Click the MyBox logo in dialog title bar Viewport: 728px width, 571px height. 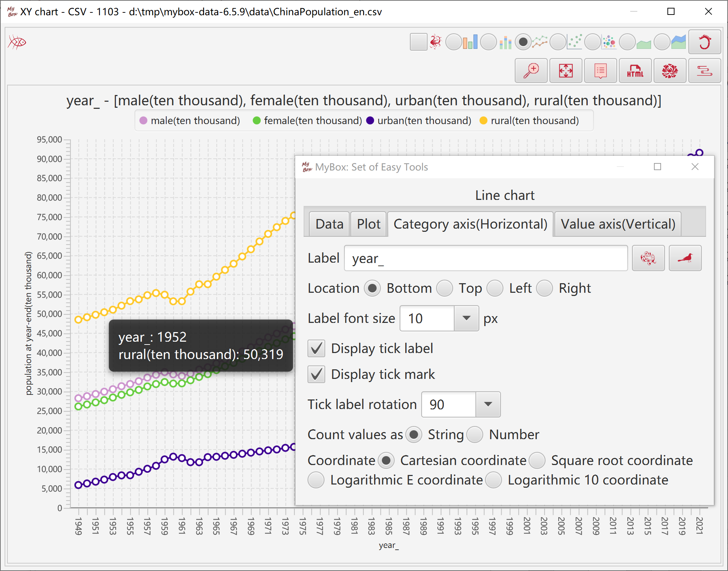click(307, 167)
